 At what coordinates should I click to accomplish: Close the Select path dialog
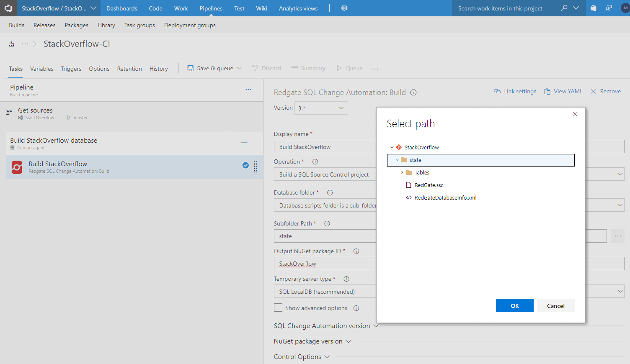(575, 114)
